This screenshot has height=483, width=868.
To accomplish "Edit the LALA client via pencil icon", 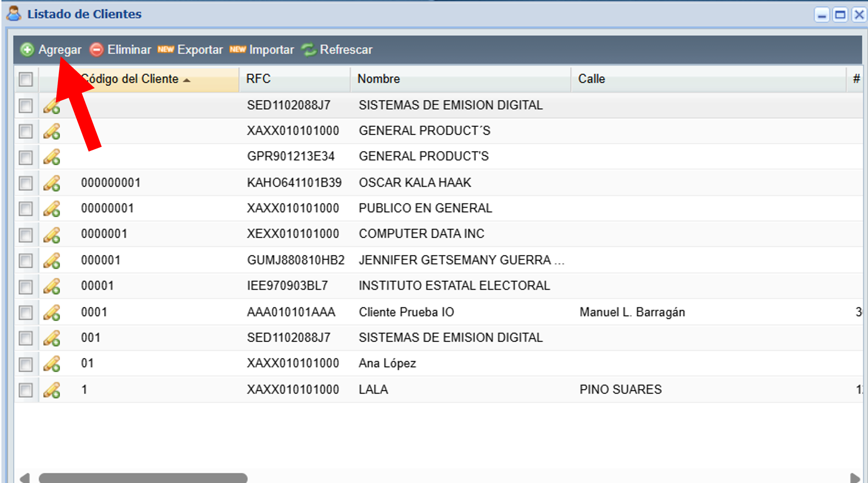I will [52, 390].
